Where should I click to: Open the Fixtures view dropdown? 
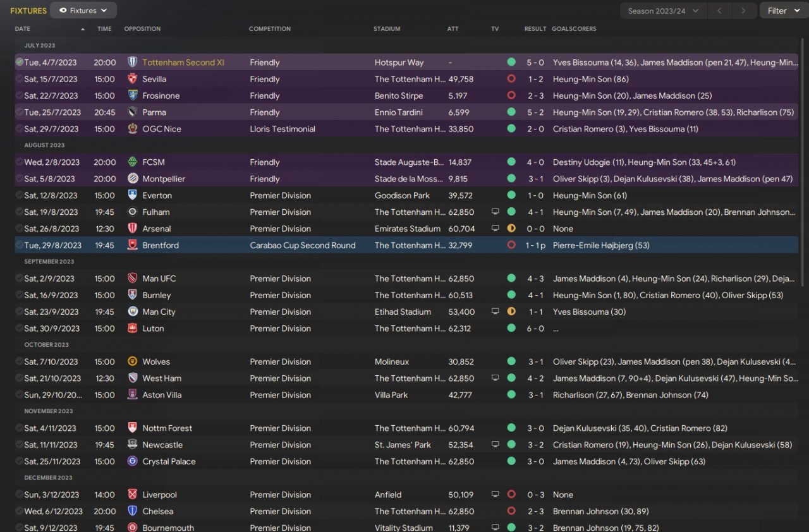[83, 11]
